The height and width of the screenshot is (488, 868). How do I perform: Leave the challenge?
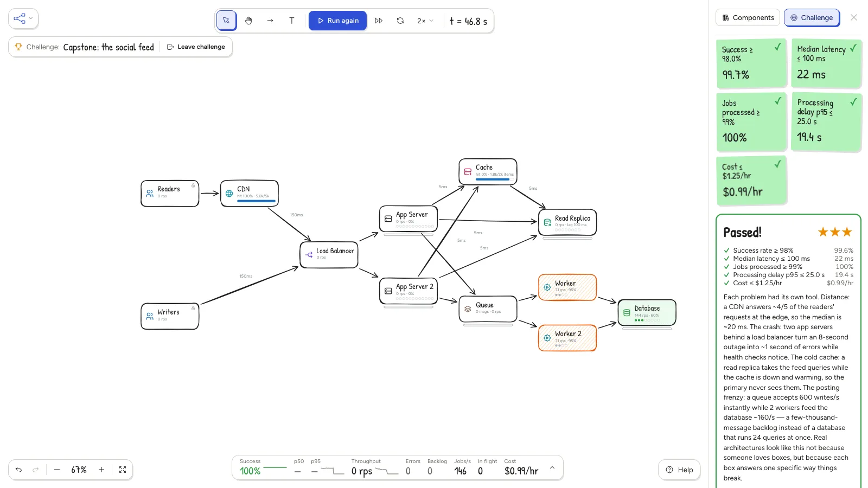pos(196,47)
